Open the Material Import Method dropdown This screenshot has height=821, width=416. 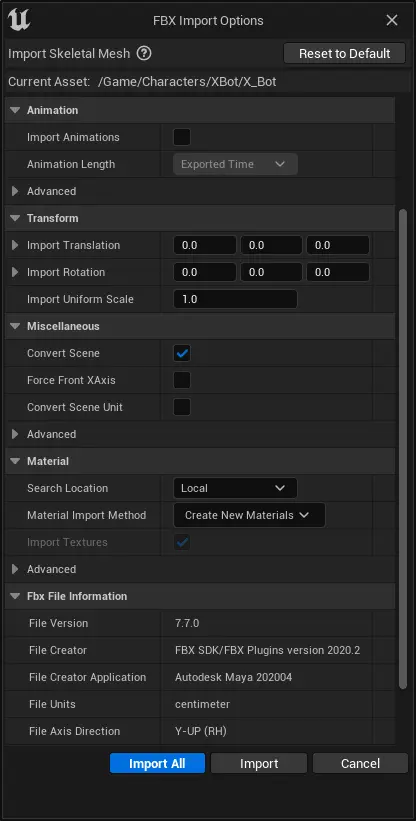tap(249, 515)
